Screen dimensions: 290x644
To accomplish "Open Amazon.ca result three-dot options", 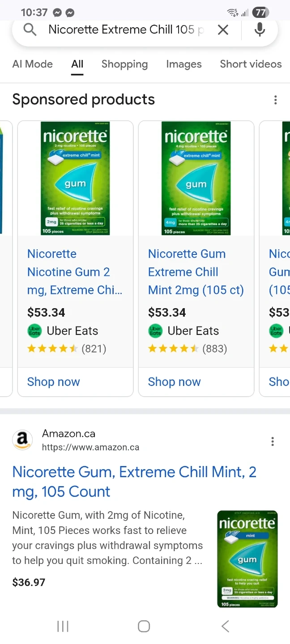I will (x=272, y=441).
